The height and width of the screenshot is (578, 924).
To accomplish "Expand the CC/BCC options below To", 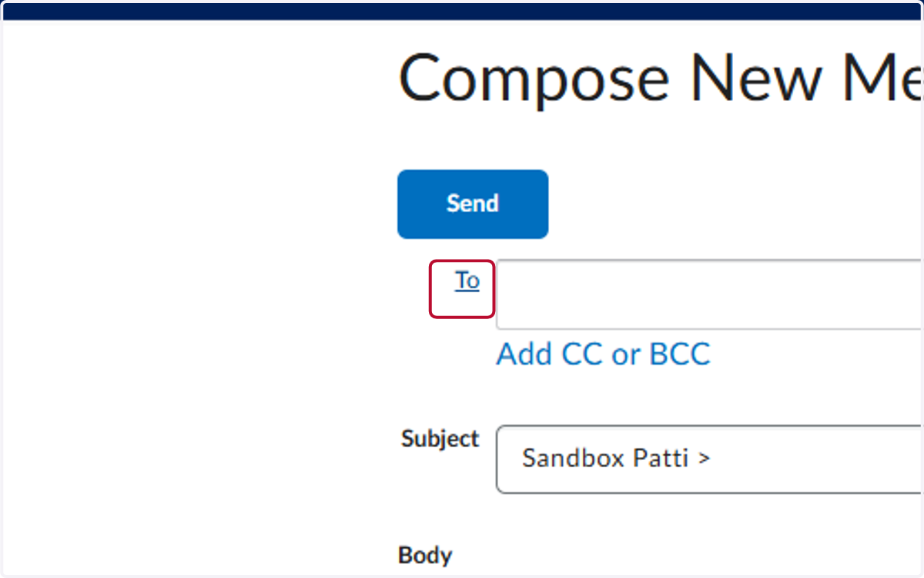I will coord(603,355).
